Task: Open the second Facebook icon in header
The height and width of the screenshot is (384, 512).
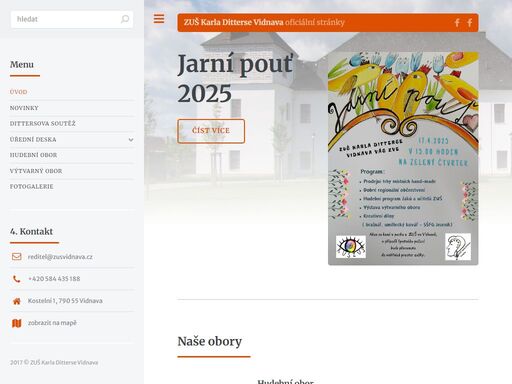Action: (469, 23)
